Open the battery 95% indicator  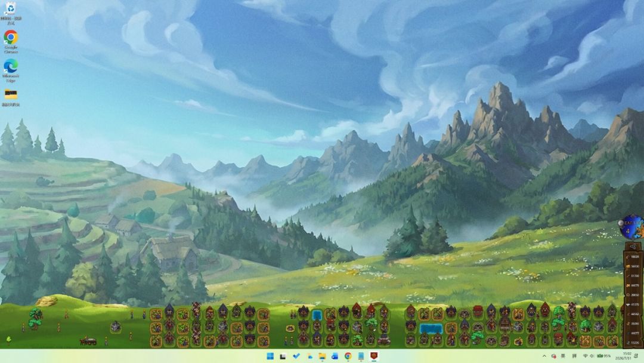click(603, 356)
